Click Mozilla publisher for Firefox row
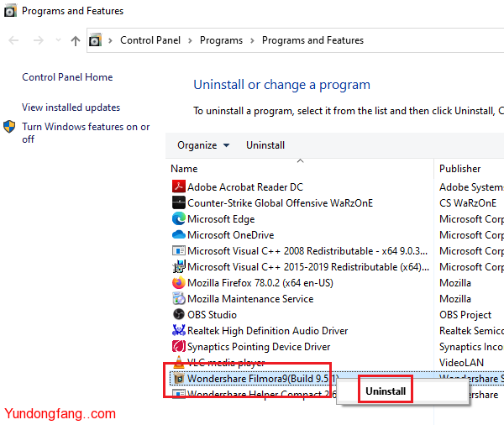 pyautogui.click(x=454, y=283)
